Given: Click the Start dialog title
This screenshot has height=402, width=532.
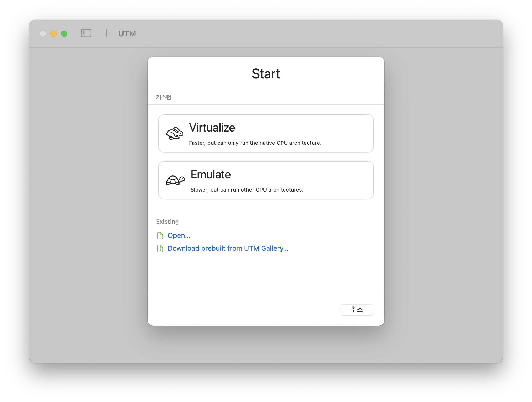Looking at the screenshot, I should click(x=266, y=74).
